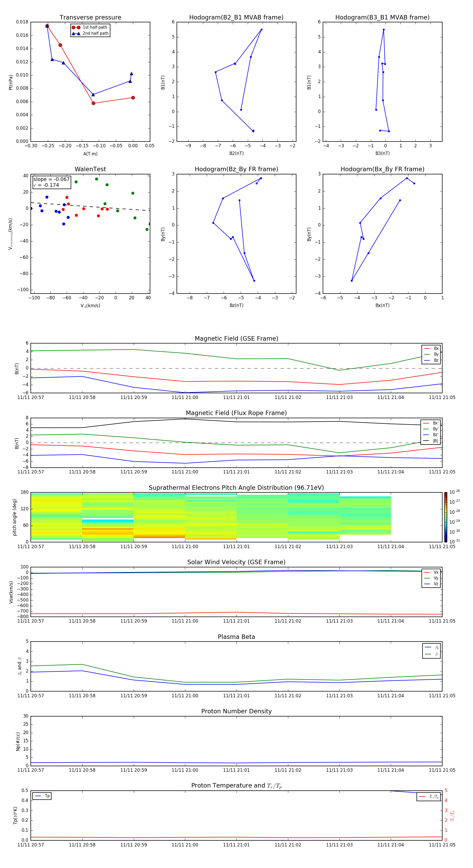Screen dimensions: 473x868
Task: Click the '1st half path' legend entry
Action: [x=90, y=27]
